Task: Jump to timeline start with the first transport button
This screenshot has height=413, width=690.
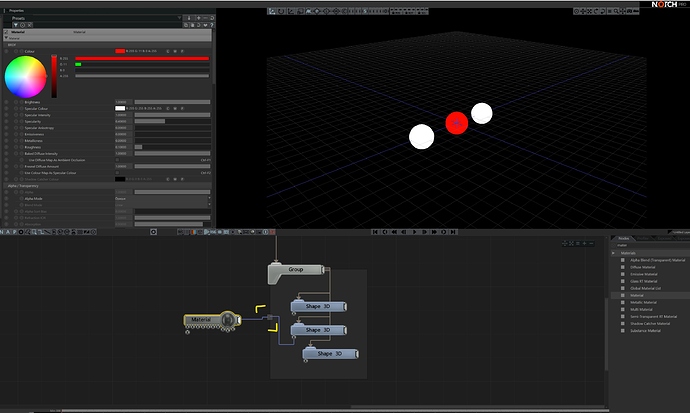Action: [x=375, y=232]
